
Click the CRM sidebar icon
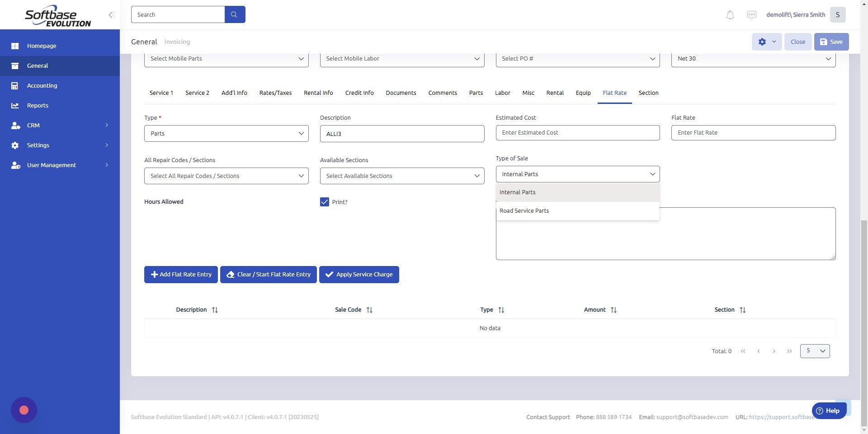click(15, 125)
